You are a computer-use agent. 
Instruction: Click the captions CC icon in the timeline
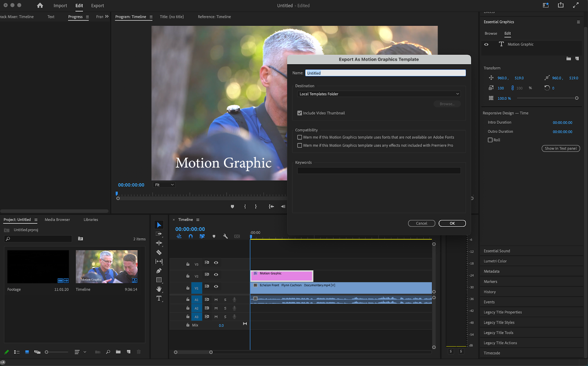237,236
